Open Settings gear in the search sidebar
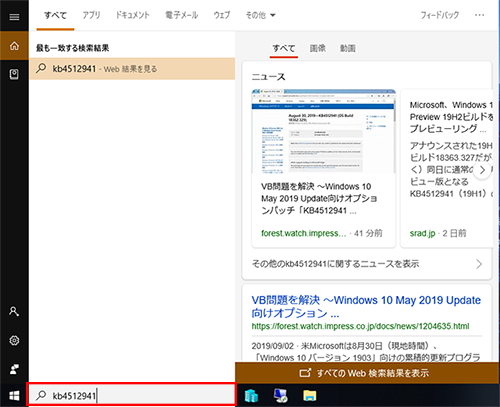The height and width of the screenshot is (407, 500). point(14,340)
